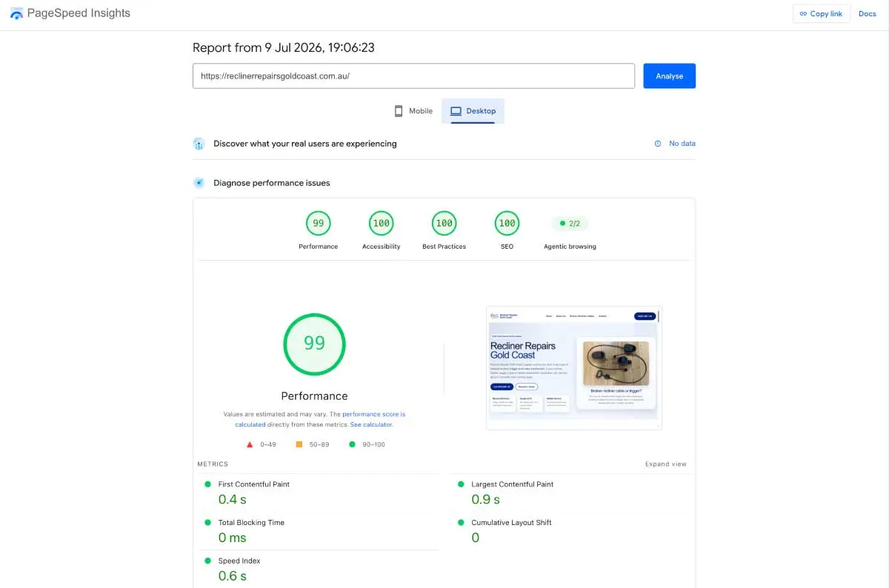Image resolution: width=889 pixels, height=588 pixels.
Task: Click the First Contentful Paint label
Action: coord(253,484)
